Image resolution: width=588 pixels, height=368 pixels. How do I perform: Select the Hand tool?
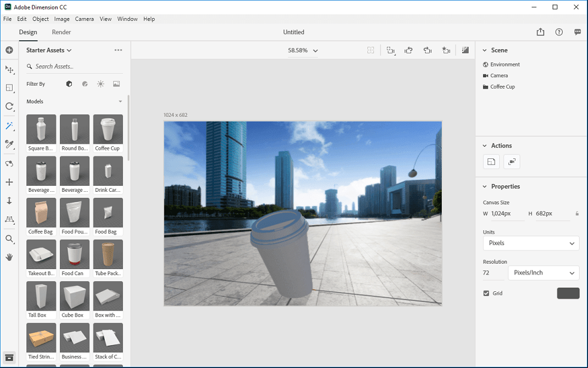[10, 257]
